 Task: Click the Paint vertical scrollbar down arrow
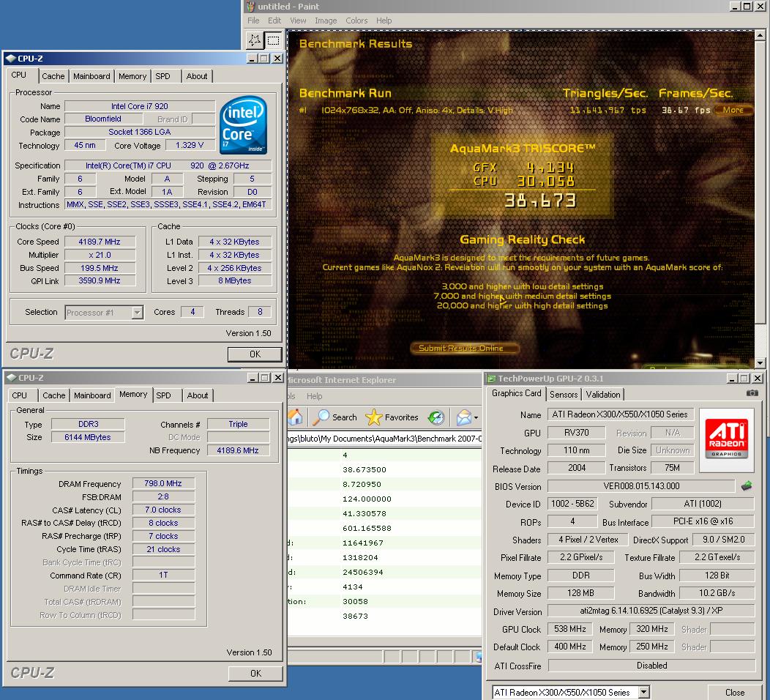(x=760, y=363)
